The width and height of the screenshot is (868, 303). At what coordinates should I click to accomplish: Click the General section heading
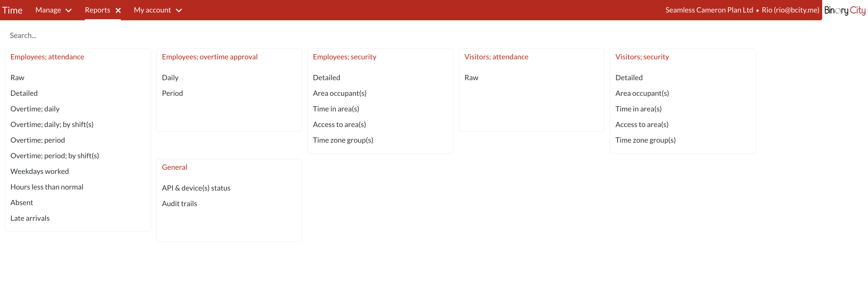pyautogui.click(x=174, y=167)
